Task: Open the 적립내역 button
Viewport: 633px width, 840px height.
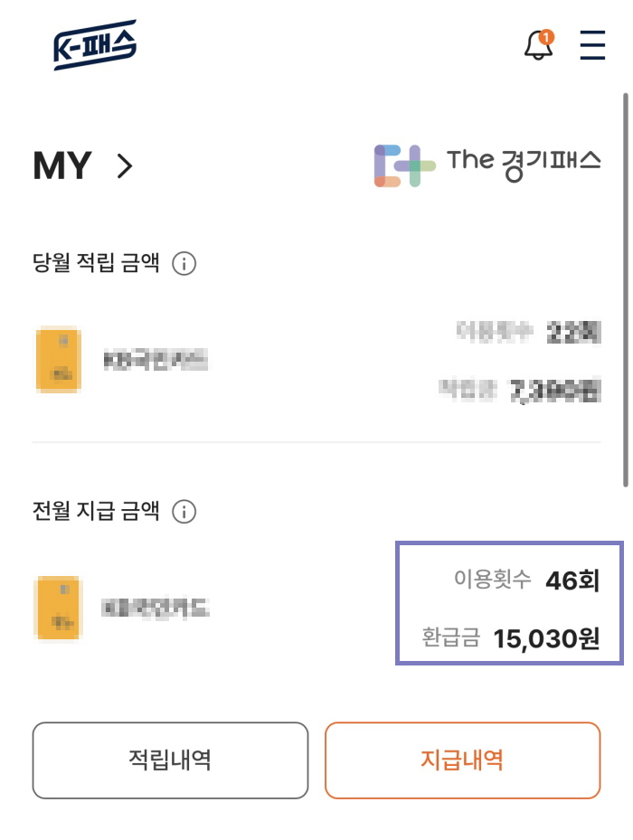Action: 170,760
